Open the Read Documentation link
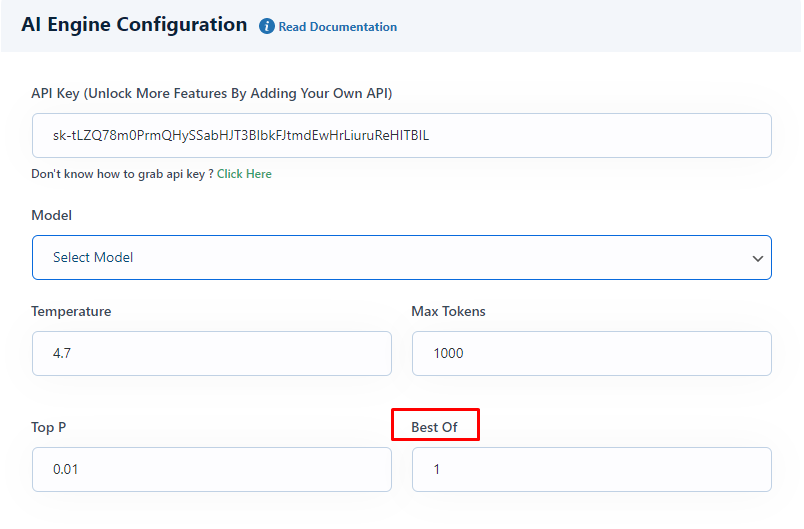 [x=337, y=27]
